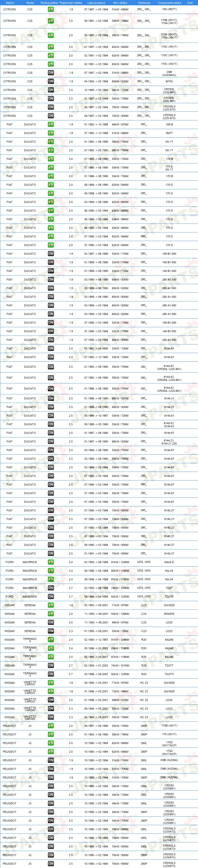This screenshot has height=868, width=198.
Task: Click the engine code 'KA24-E'
Action: tap(169, 562)
